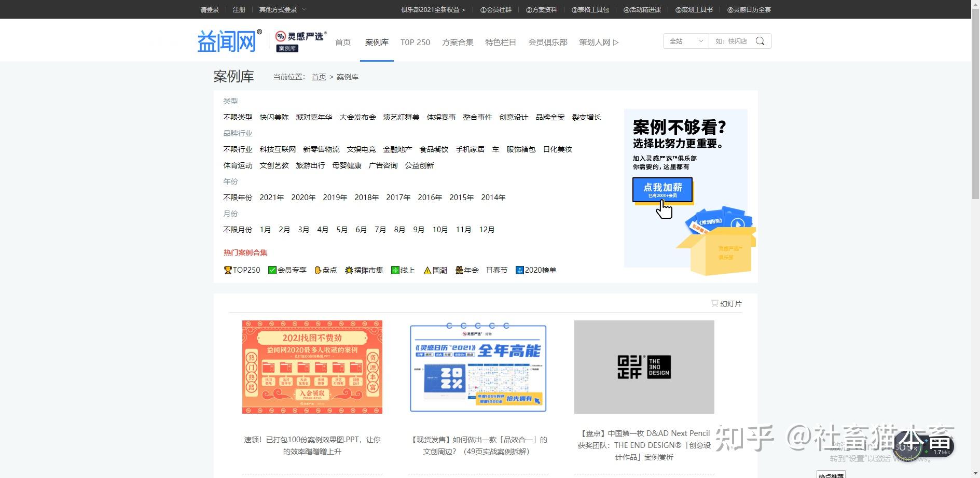Select the 不限类型 type filter
The height and width of the screenshot is (478, 980).
point(237,117)
